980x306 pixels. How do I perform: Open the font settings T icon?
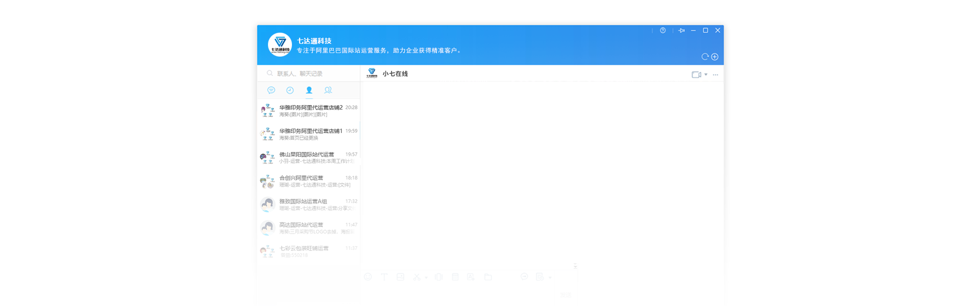tap(384, 277)
